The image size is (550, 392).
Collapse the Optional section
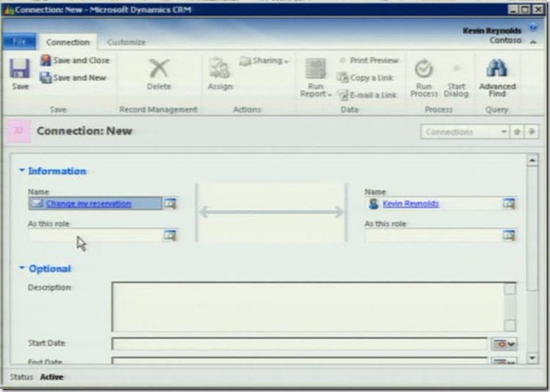[x=22, y=268]
